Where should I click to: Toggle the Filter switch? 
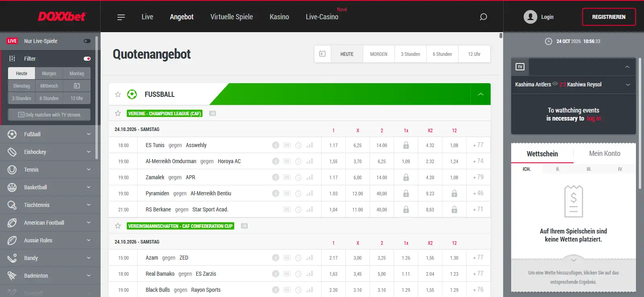[87, 59]
